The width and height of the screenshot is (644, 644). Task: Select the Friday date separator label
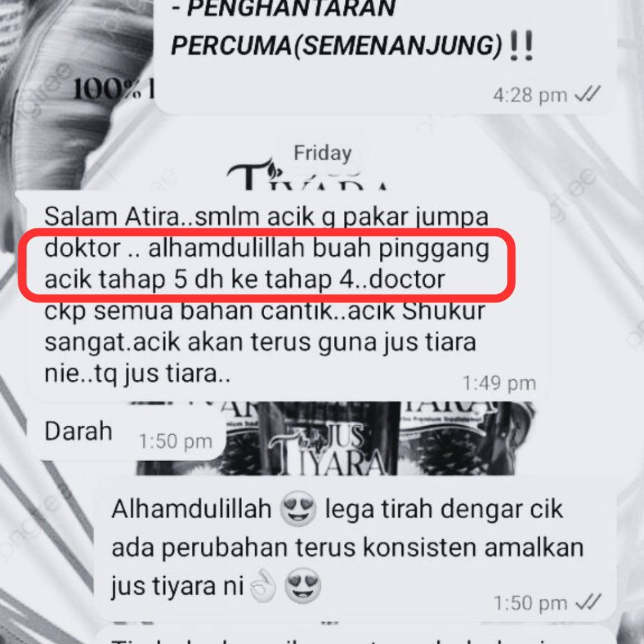coord(323,153)
